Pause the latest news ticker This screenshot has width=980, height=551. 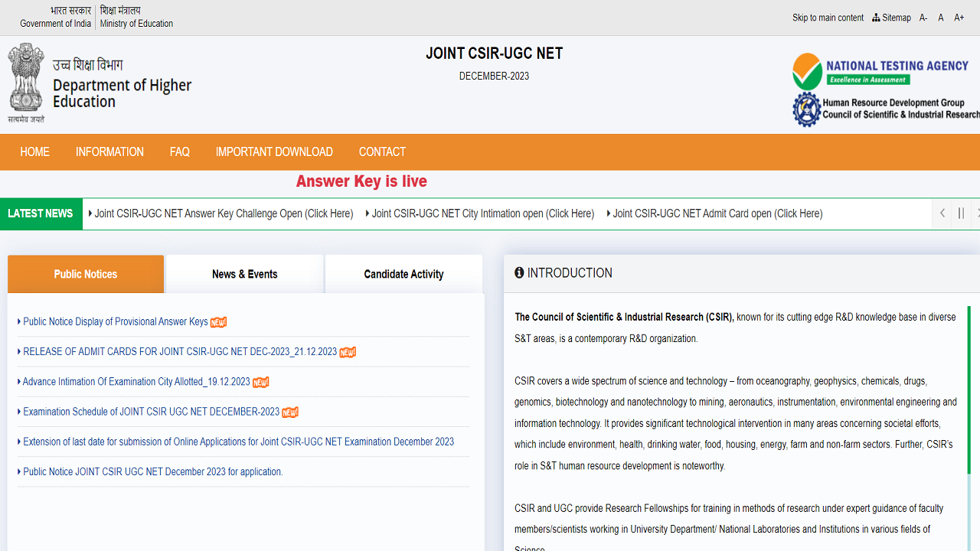pyautogui.click(x=961, y=214)
